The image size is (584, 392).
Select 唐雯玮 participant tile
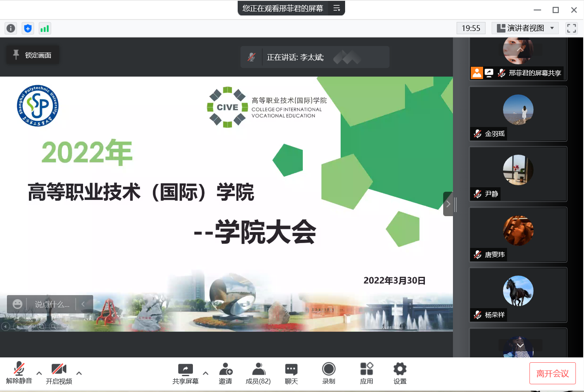(518, 234)
